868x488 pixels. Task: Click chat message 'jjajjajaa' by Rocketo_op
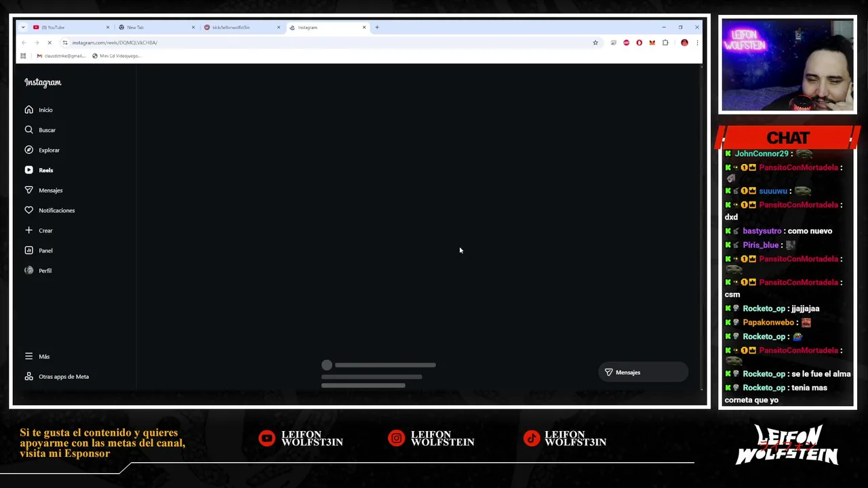805,309
